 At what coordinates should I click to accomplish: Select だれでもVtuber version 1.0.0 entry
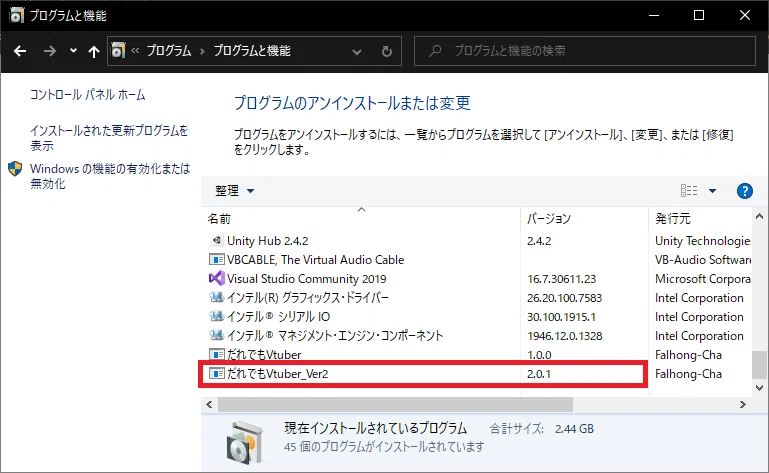(264, 355)
